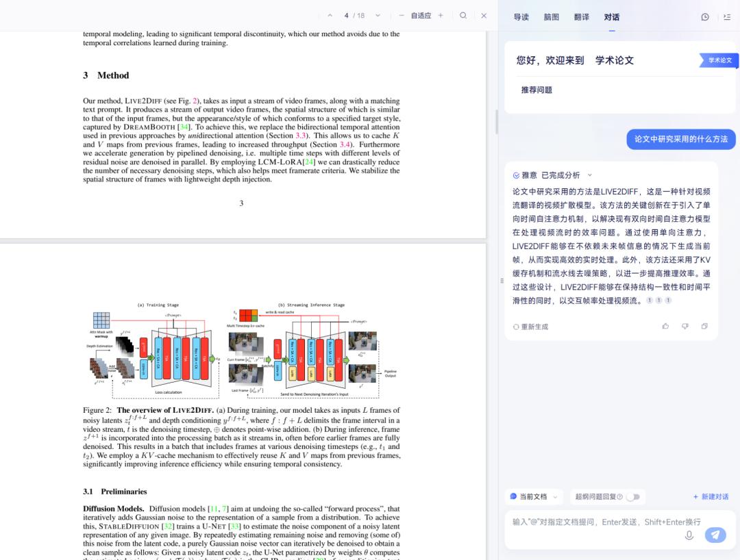
Task: Collapse the 已完成分析 section chevron
Action: pos(590,175)
